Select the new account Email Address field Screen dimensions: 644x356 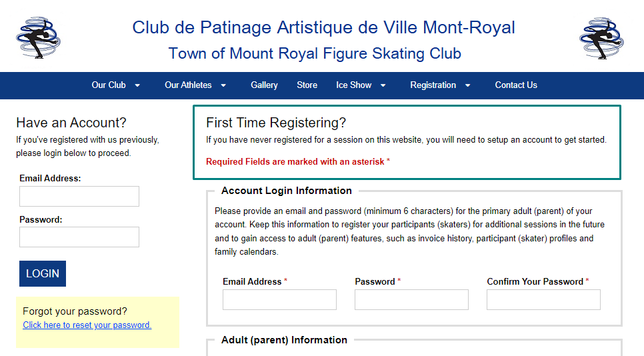tap(280, 300)
